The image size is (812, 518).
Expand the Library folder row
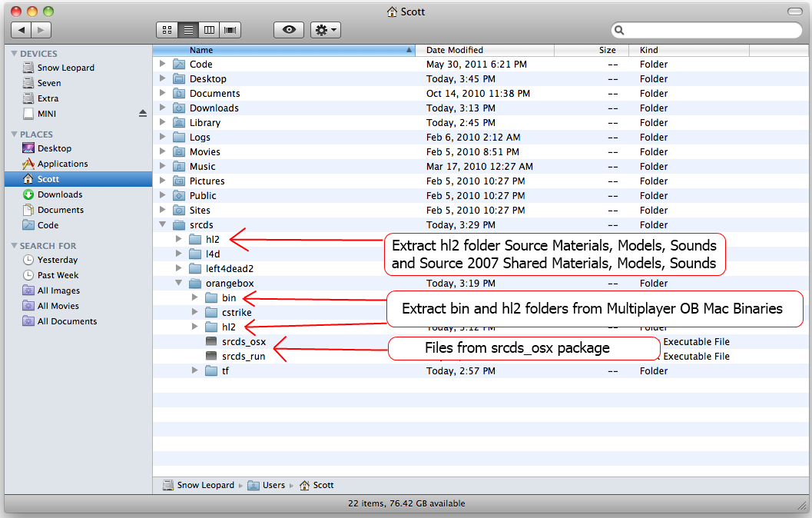pos(163,122)
